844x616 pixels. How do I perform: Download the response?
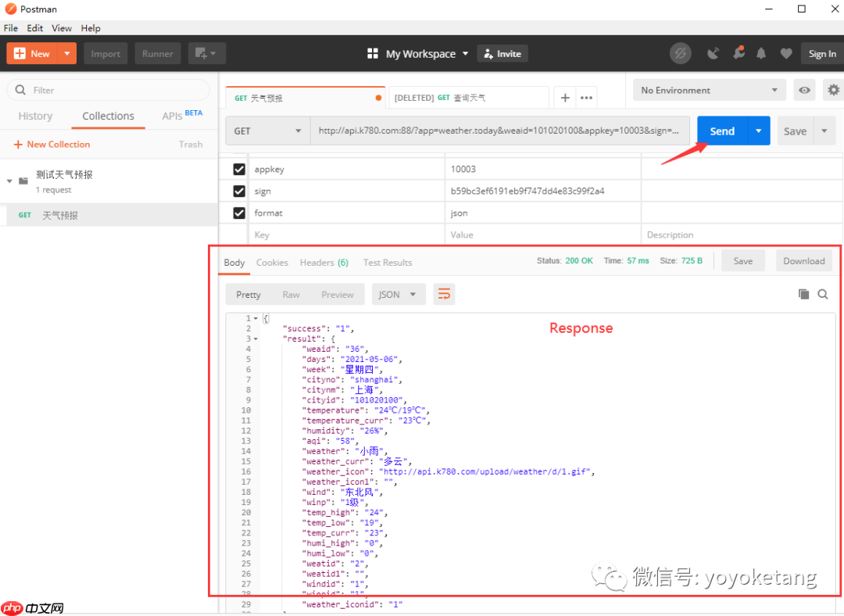(x=803, y=260)
